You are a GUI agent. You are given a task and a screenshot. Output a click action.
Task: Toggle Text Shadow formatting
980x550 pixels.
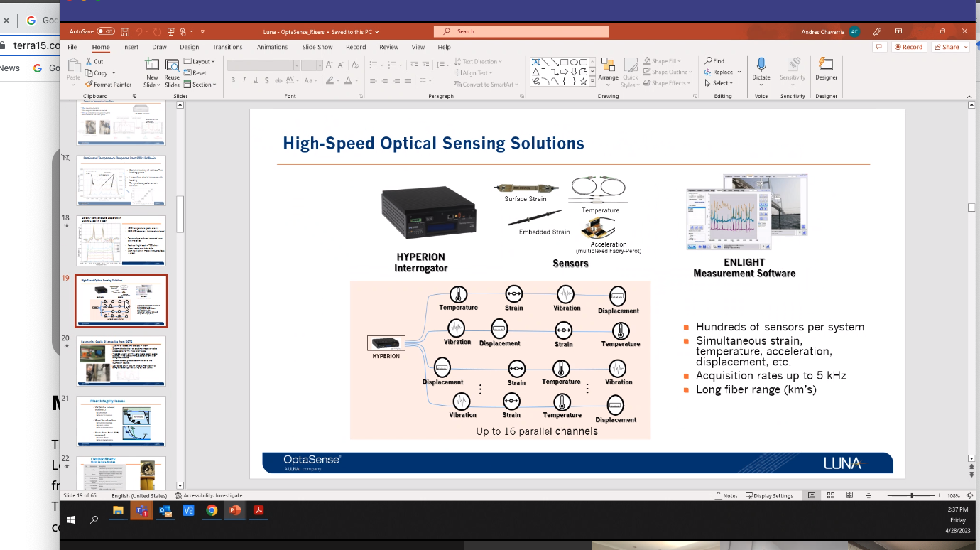click(266, 80)
